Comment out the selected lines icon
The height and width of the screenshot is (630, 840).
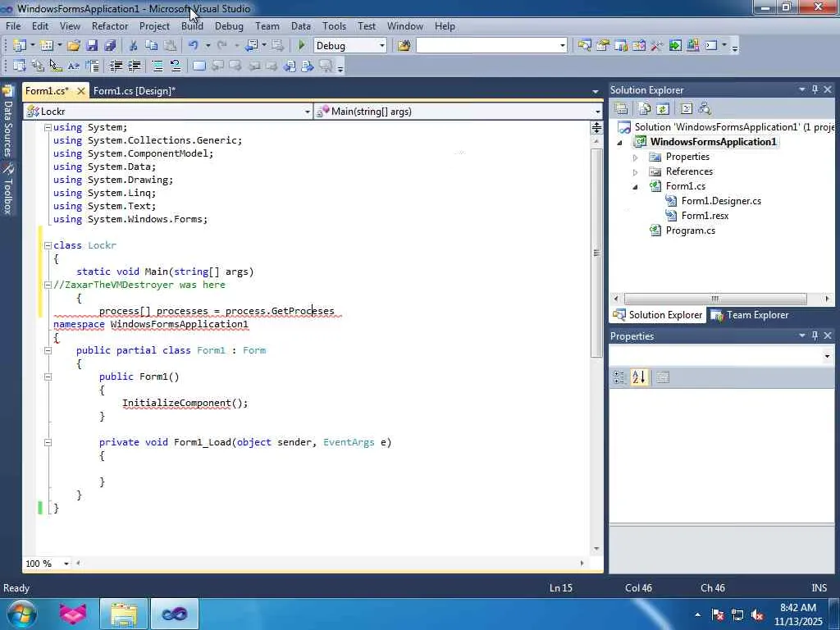pyautogui.click(x=157, y=66)
